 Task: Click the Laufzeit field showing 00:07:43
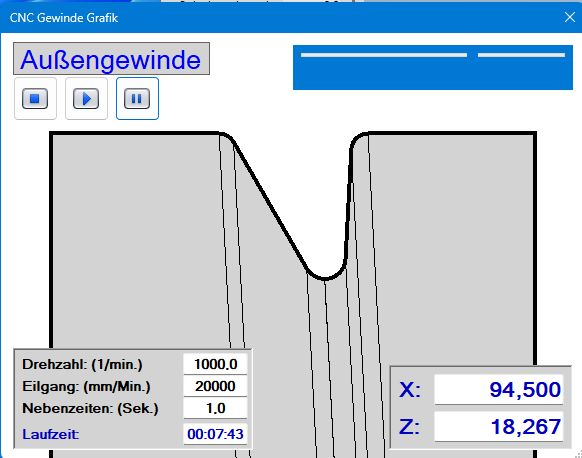215,434
